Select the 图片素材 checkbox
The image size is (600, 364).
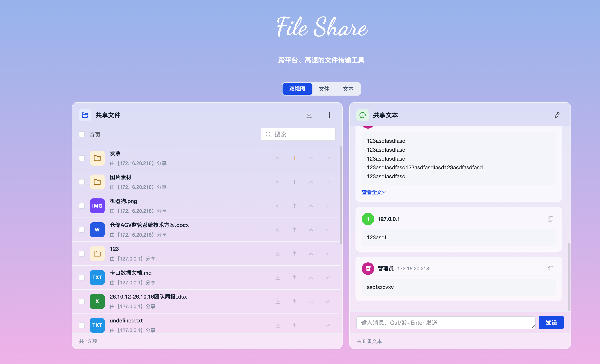(82, 182)
